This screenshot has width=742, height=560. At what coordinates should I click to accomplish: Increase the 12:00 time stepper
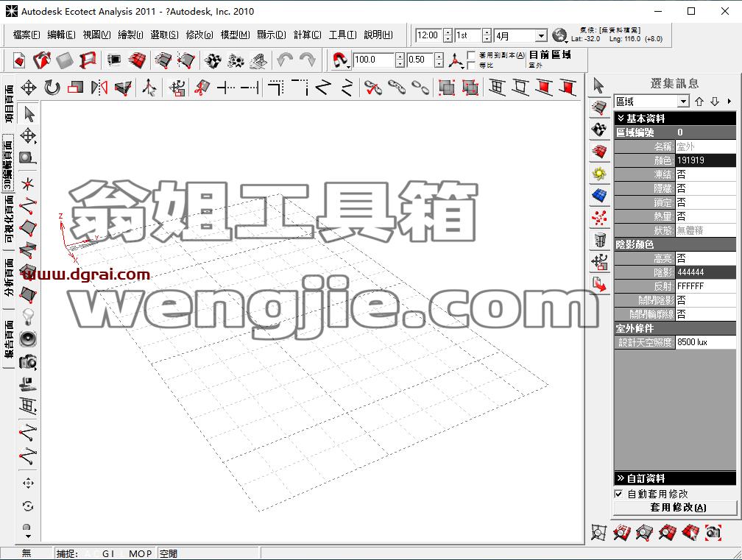(448, 32)
